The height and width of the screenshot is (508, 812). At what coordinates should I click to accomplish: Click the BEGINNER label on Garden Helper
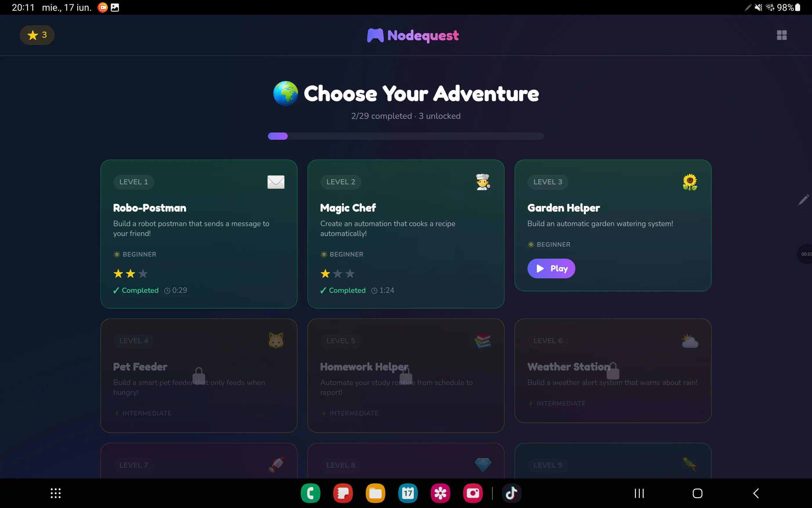pyautogui.click(x=549, y=245)
